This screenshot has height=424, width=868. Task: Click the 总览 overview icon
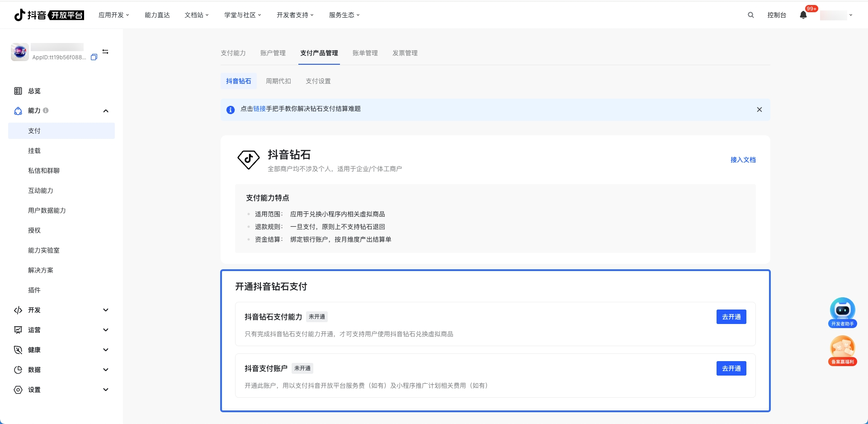(x=18, y=91)
